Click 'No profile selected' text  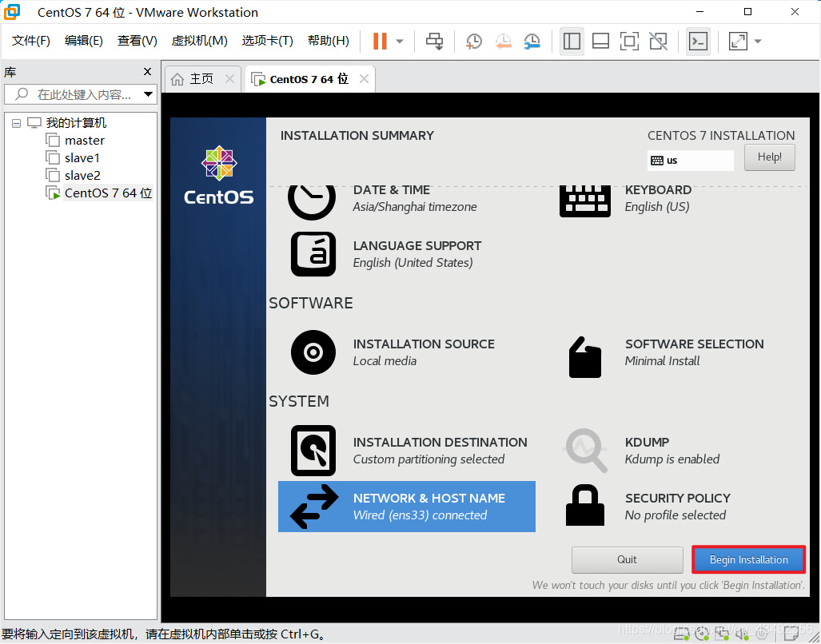(675, 515)
